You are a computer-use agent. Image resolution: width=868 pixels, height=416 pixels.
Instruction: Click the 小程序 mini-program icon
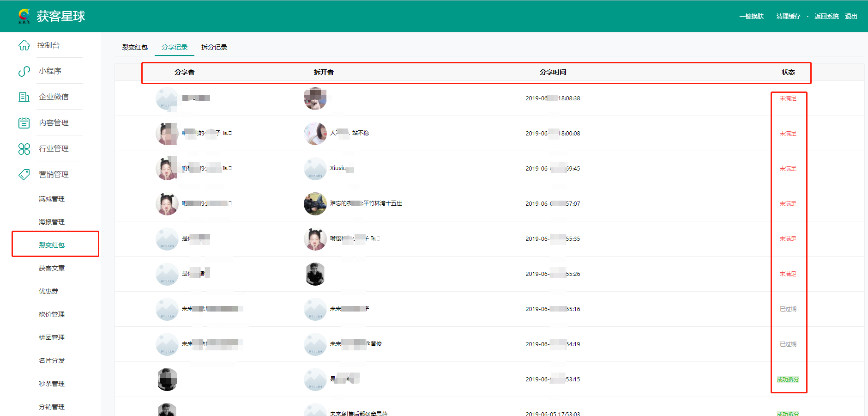pyautogui.click(x=24, y=71)
